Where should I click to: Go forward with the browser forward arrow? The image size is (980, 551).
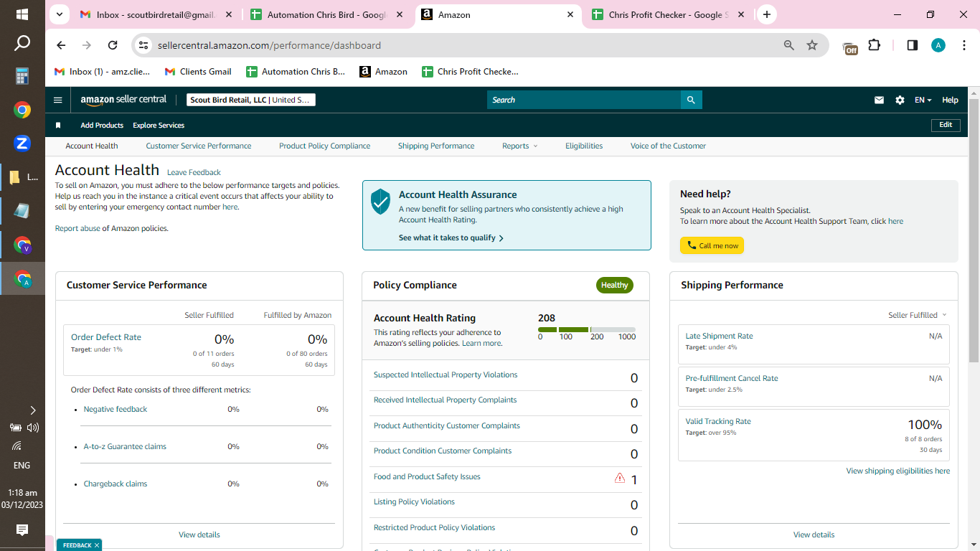(87, 45)
